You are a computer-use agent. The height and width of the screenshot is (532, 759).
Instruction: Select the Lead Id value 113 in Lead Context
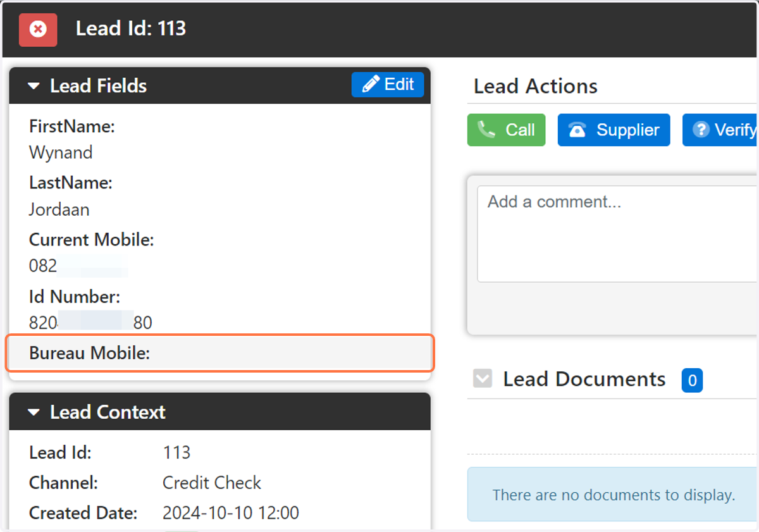(176, 452)
